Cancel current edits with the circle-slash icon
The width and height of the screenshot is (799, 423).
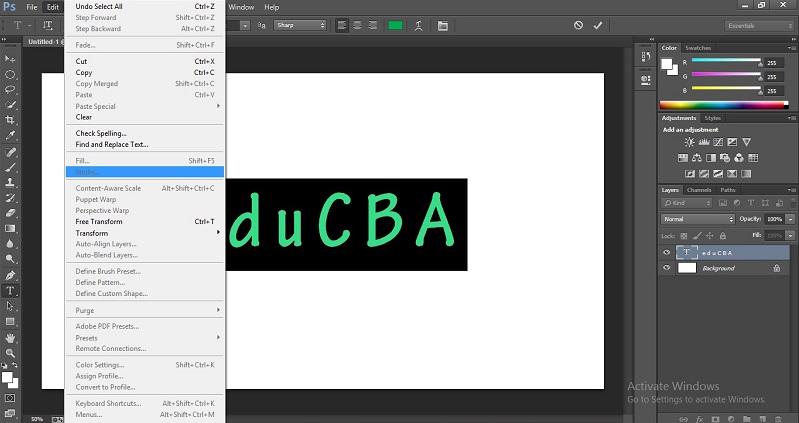pyautogui.click(x=578, y=25)
